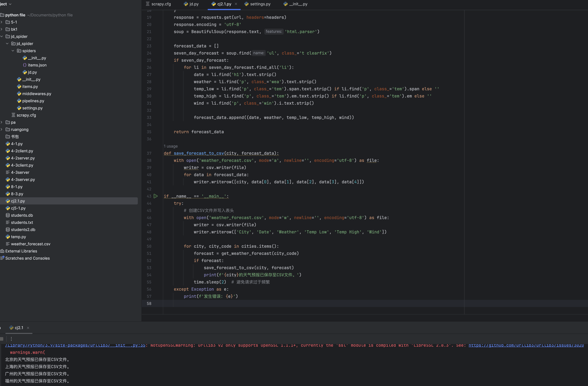The image size is (588, 386).
Task: Close the cj2.1 run console tab
Action: coord(28,328)
